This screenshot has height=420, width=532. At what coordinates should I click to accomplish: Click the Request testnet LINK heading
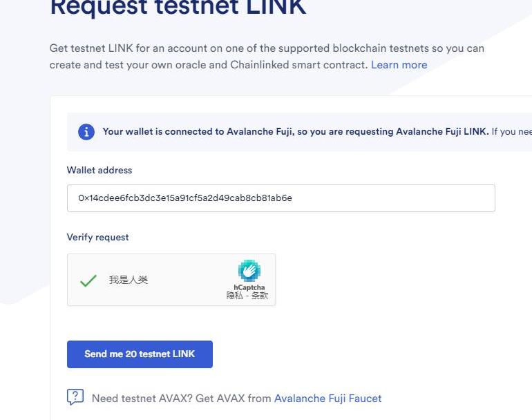(x=178, y=7)
